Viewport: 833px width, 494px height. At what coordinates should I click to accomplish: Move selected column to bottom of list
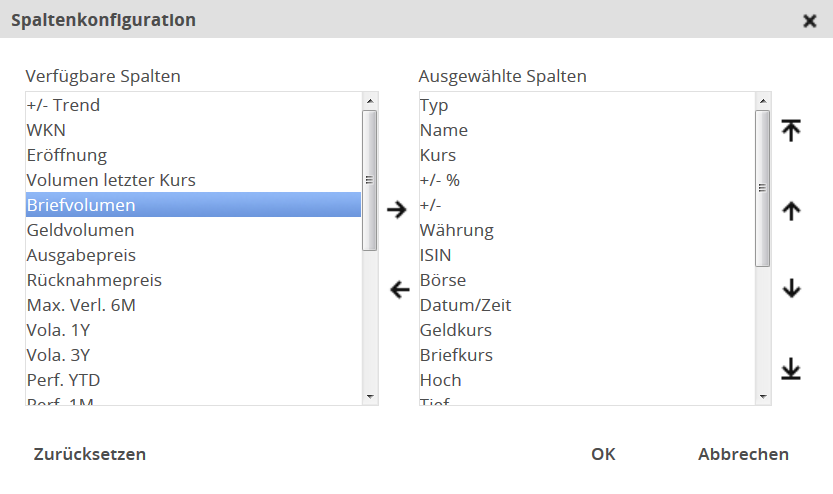(791, 370)
